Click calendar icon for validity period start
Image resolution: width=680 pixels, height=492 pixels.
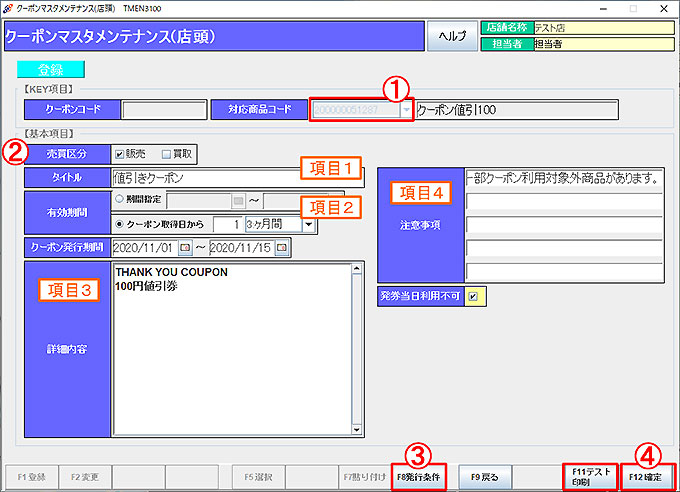238,201
